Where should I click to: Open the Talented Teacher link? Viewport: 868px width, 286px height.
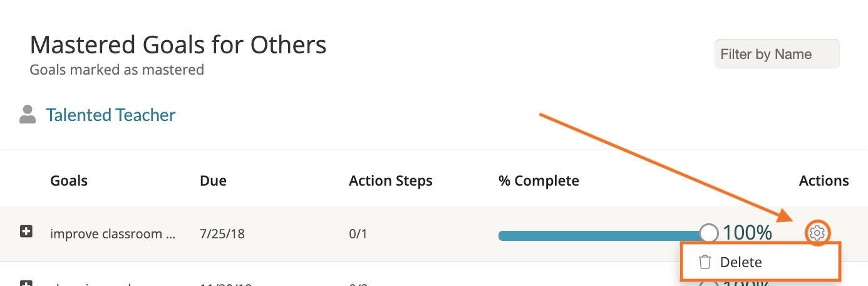111,115
